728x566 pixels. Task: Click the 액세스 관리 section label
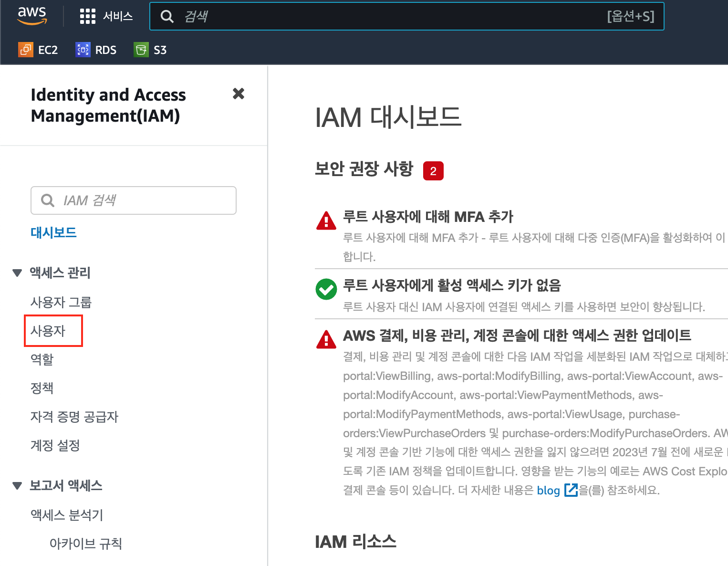click(60, 273)
